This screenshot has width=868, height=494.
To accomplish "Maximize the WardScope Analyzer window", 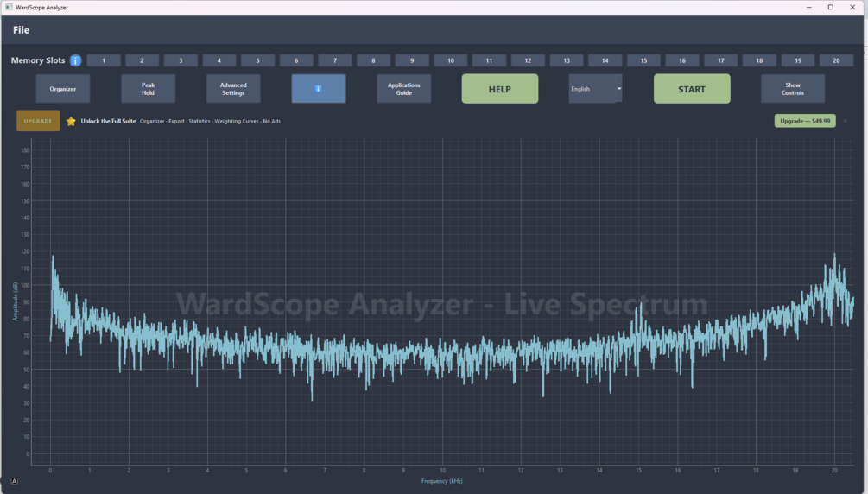I will tap(830, 7).
